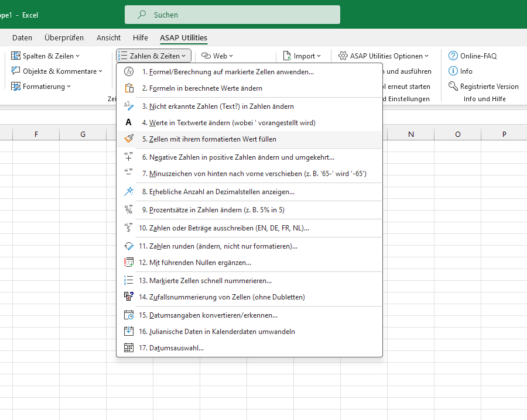Image resolution: width=527 pixels, height=420 pixels.
Task: Switch to the Daten tab
Action: tap(22, 37)
